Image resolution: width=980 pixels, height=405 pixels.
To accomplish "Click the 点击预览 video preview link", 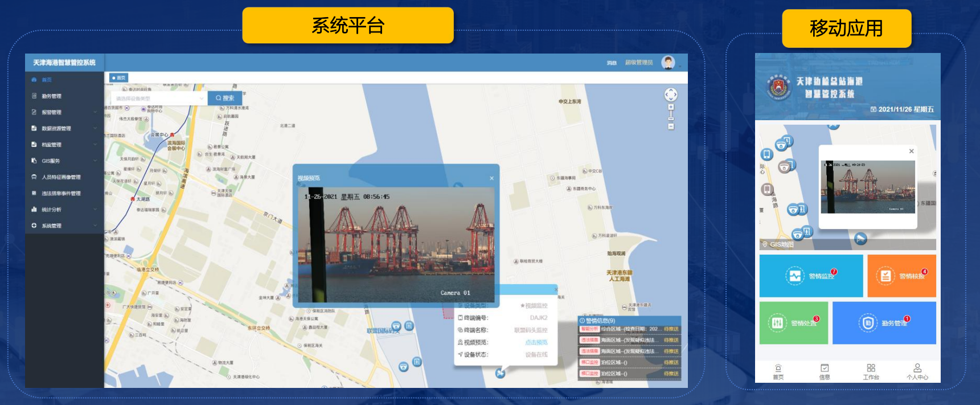I will (x=536, y=342).
